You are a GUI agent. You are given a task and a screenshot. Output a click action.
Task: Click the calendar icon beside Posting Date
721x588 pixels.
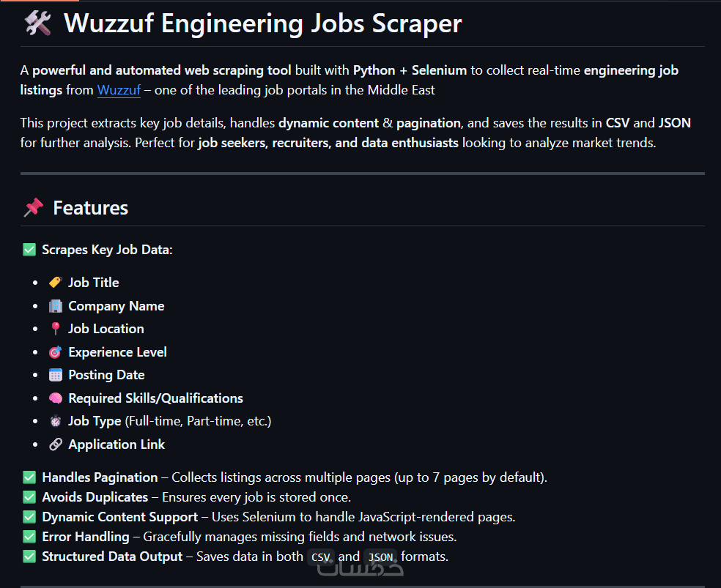pyautogui.click(x=55, y=375)
